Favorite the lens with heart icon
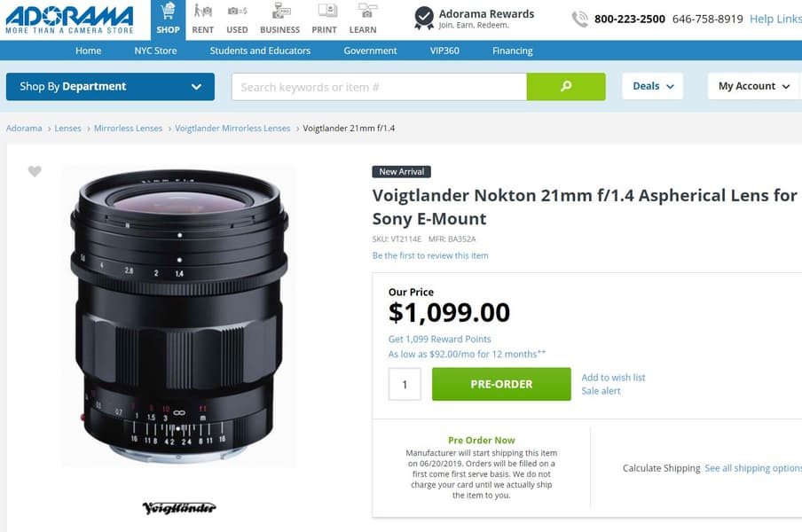This screenshot has width=802, height=532. pyautogui.click(x=35, y=171)
